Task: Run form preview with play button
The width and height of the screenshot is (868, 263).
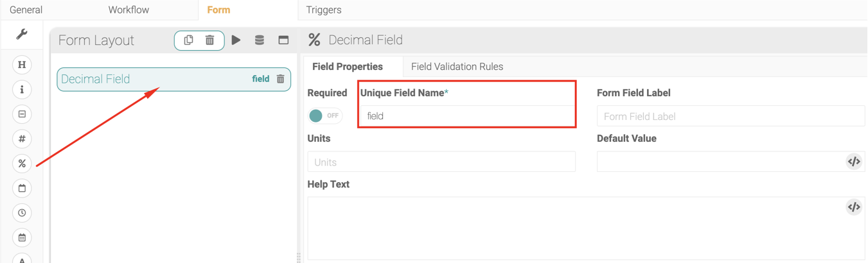Action: tap(236, 40)
